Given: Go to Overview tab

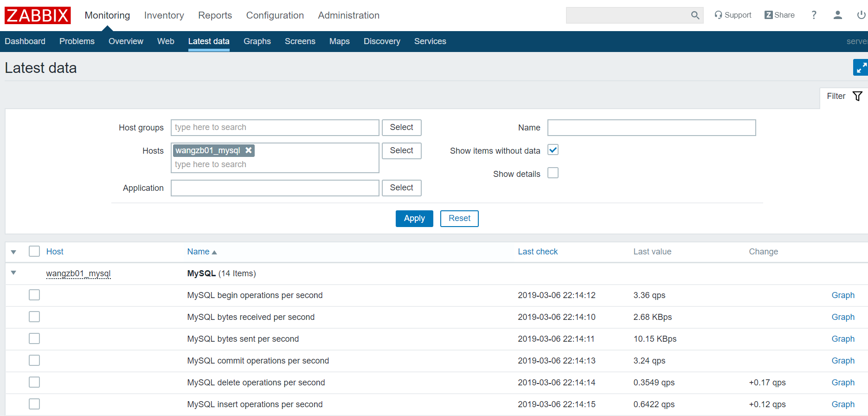Looking at the screenshot, I should (126, 41).
